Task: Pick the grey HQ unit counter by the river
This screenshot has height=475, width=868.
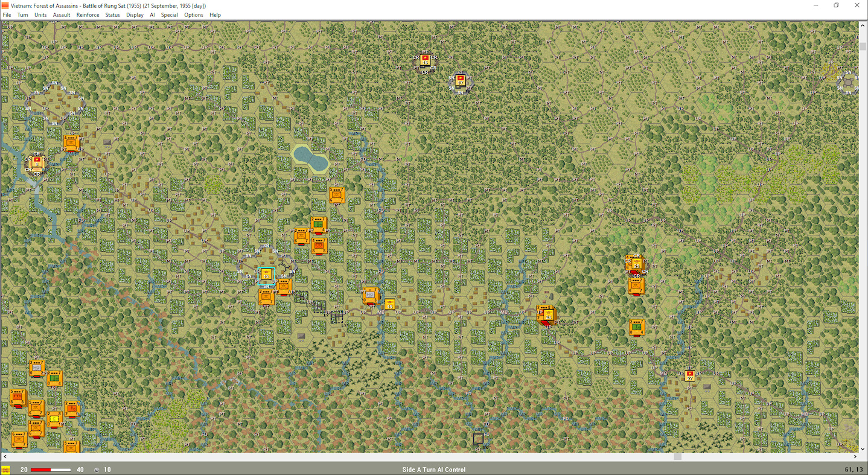Action: (371, 295)
